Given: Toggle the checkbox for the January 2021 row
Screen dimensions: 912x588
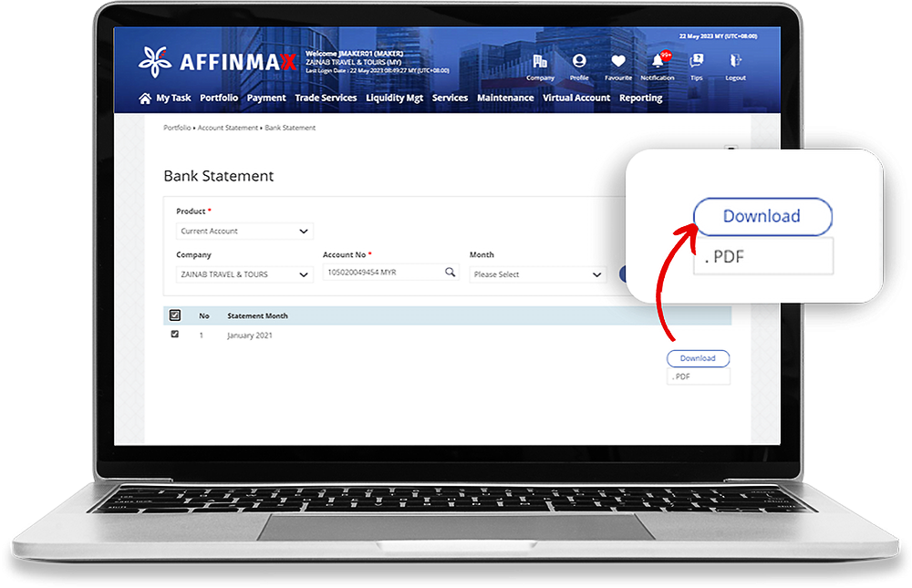Looking at the screenshot, I should coord(174,335).
